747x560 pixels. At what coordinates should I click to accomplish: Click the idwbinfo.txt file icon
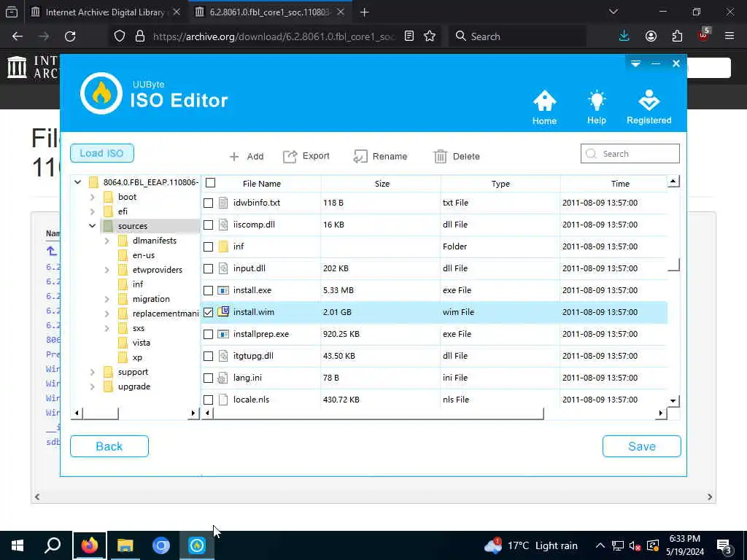coord(223,203)
